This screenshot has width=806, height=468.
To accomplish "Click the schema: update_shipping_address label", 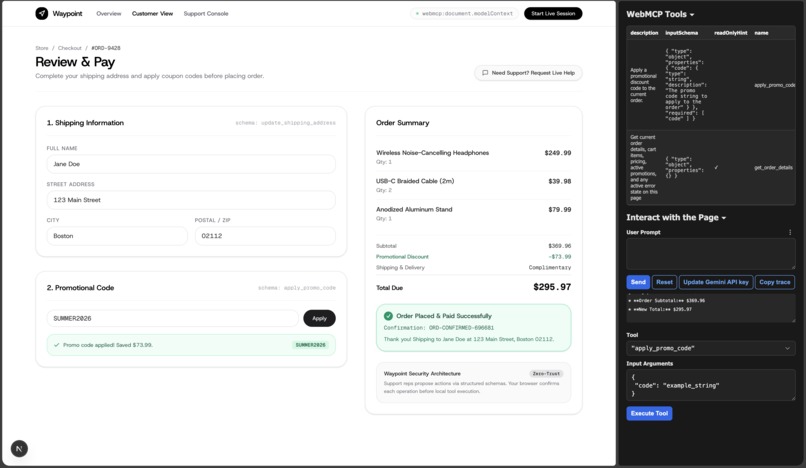I will (x=285, y=123).
